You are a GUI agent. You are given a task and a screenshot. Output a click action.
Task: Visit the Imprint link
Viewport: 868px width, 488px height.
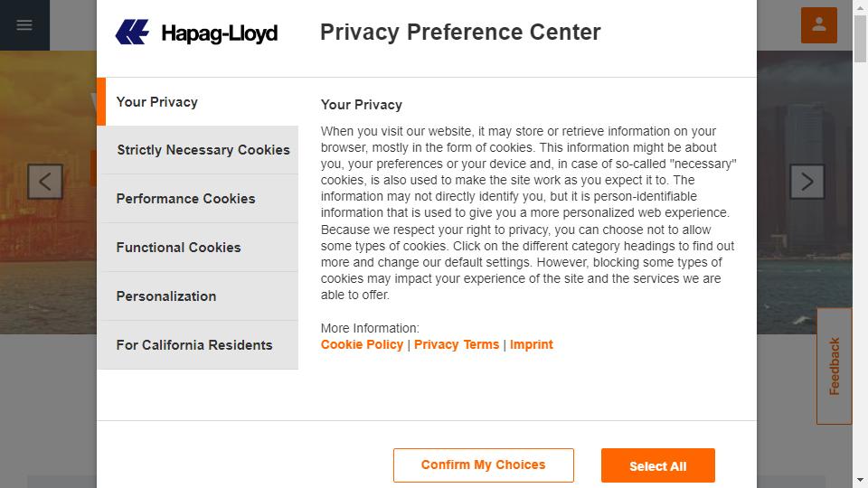tap(532, 344)
